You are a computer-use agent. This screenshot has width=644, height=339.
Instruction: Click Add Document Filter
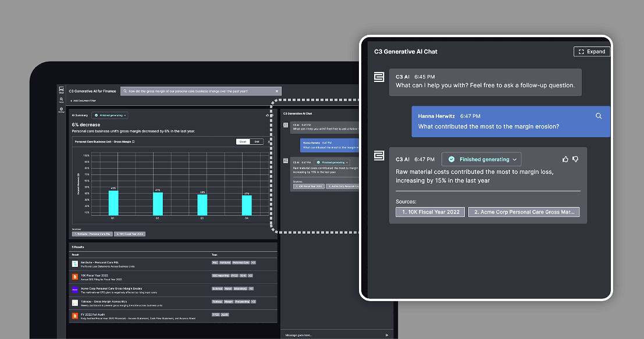point(83,101)
